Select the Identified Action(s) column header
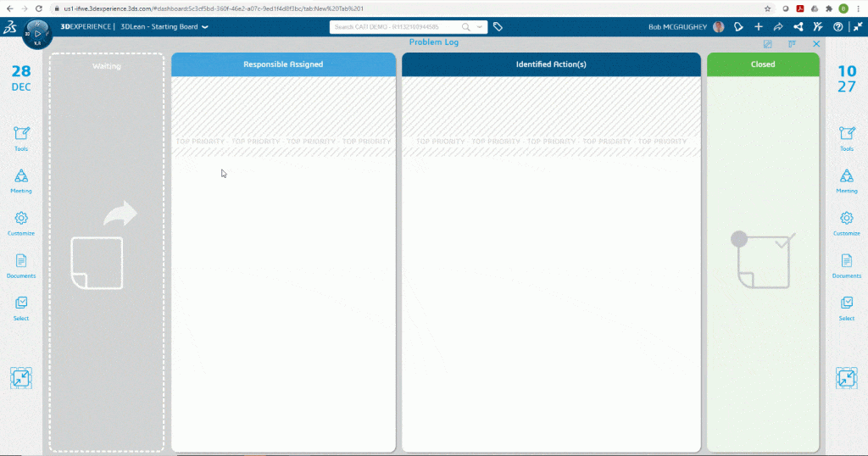The width and height of the screenshot is (868, 456). (x=551, y=64)
